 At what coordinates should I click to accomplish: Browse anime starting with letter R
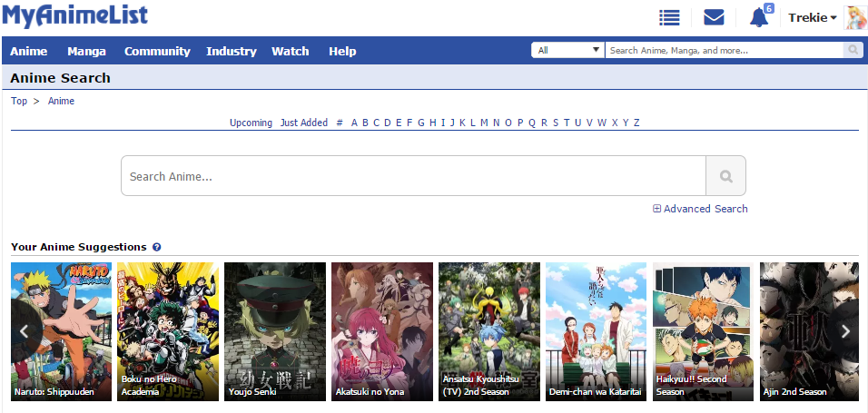pos(544,123)
